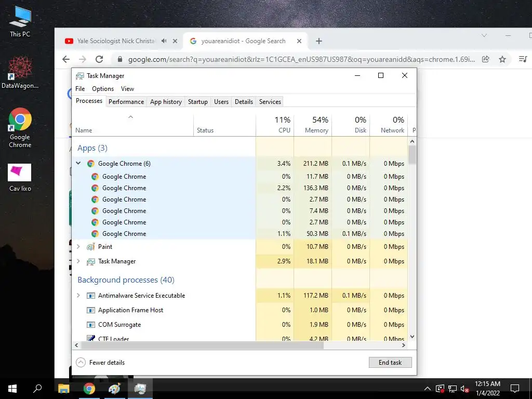Click the horizontal scrollbar right arrow
532x399 pixels.
(403, 345)
